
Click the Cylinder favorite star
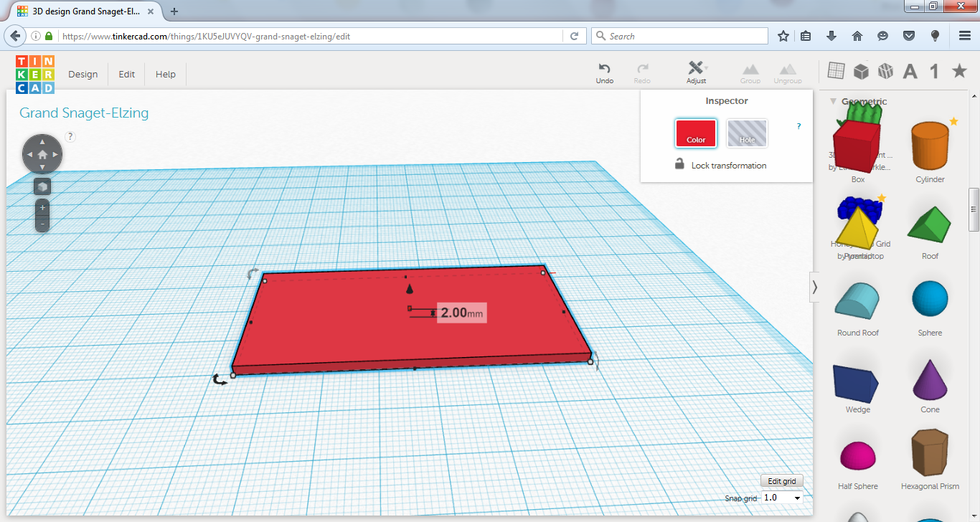(953, 122)
